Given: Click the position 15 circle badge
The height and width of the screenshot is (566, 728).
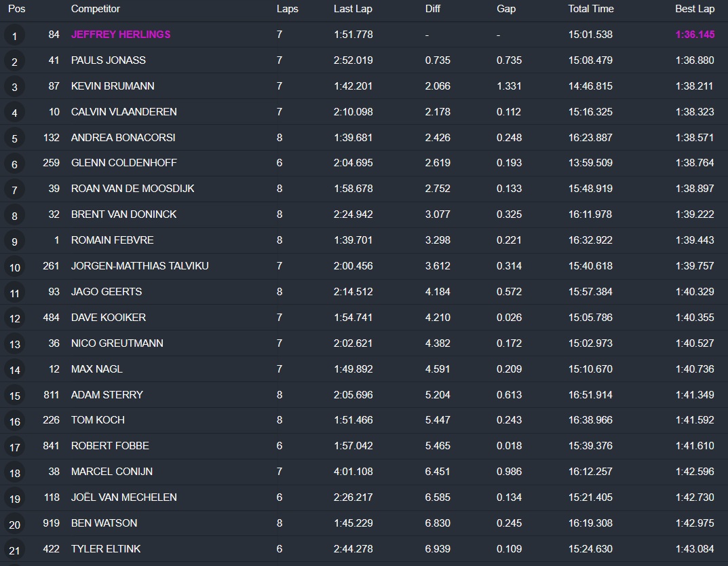Looking at the screenshot, I should tap(14, 396).
